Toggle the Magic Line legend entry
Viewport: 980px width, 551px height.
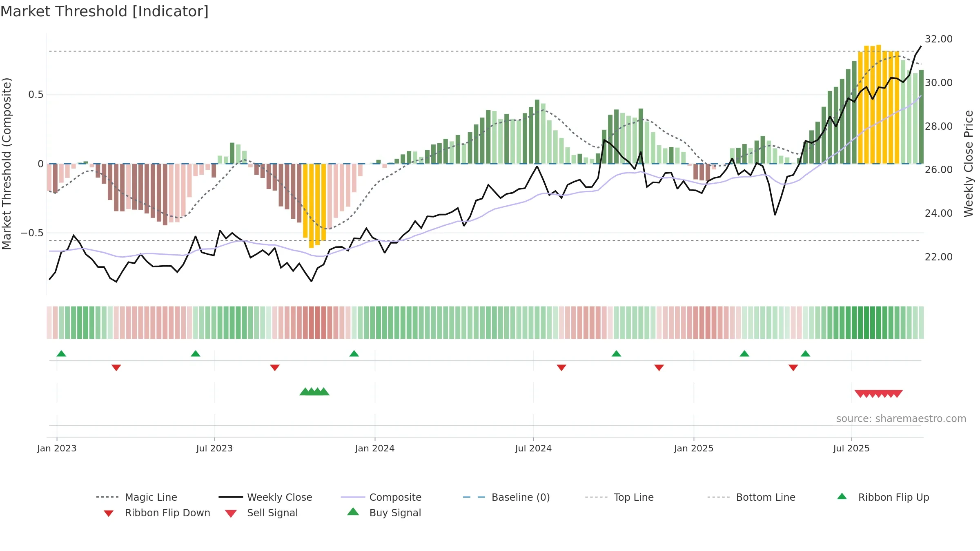pos(136,497)
